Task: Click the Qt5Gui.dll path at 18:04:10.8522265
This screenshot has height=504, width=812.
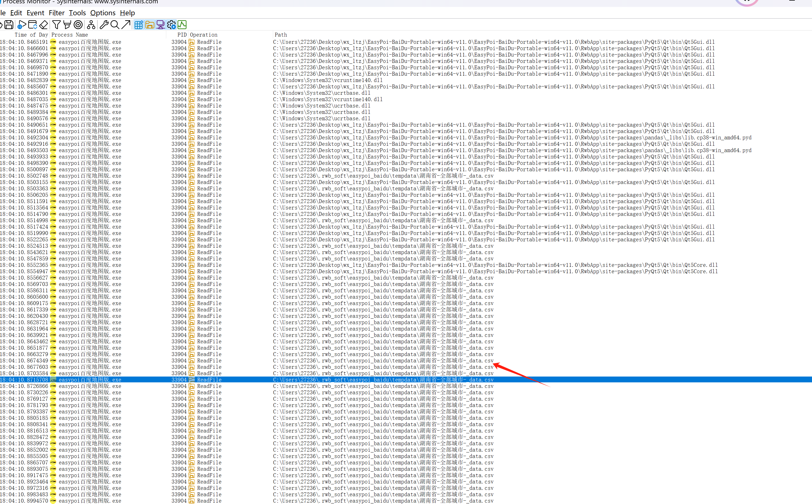Action: pyautogui.click(x=494, y=239)
